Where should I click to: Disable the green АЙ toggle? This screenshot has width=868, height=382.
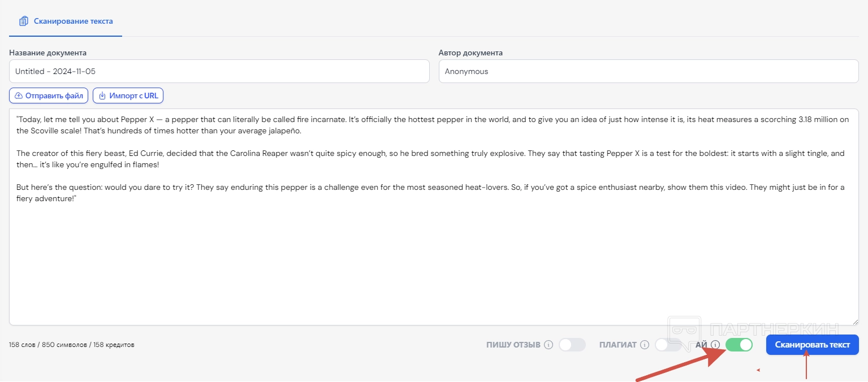pos(739,345)
